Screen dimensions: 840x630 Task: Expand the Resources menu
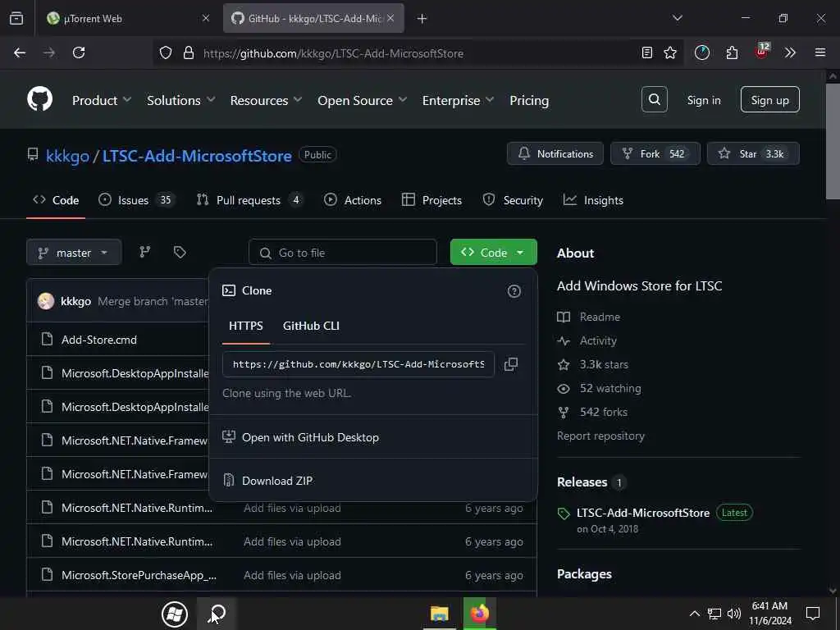(x=266, y=100)
